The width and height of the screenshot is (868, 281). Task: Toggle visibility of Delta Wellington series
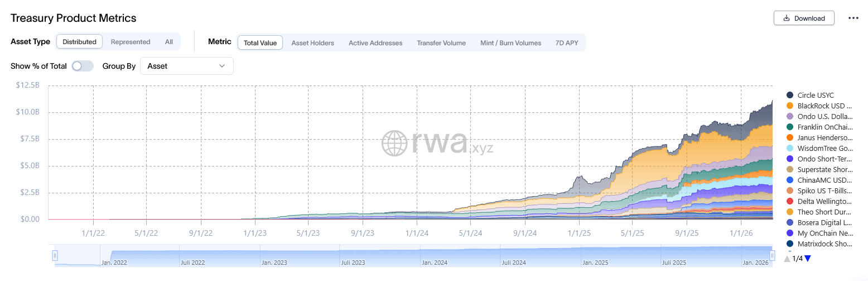tap(824, 201)
